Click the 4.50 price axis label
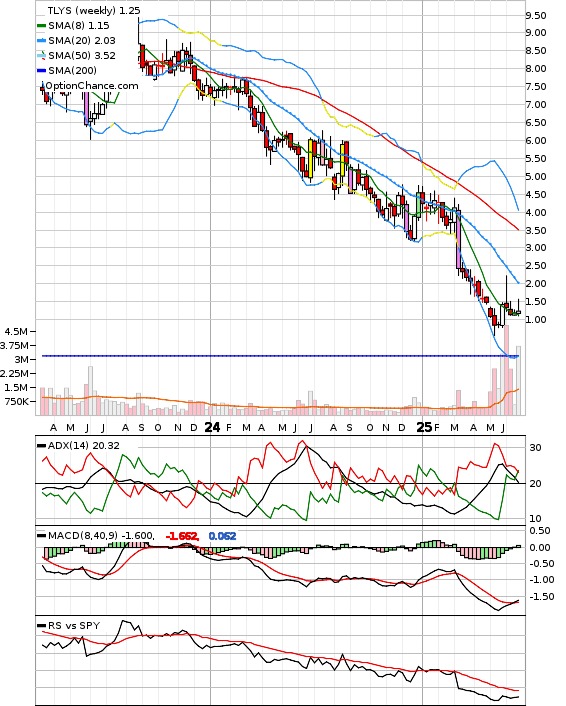The image size is (566, 706). point(536,195)
